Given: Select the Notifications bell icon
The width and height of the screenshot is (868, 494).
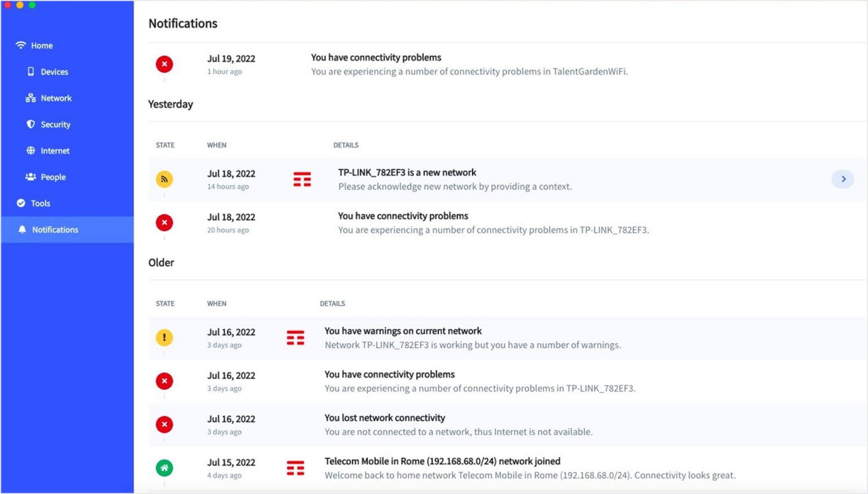Looking at the screenshot, I should pyautogui.click(x=23, y=229).
